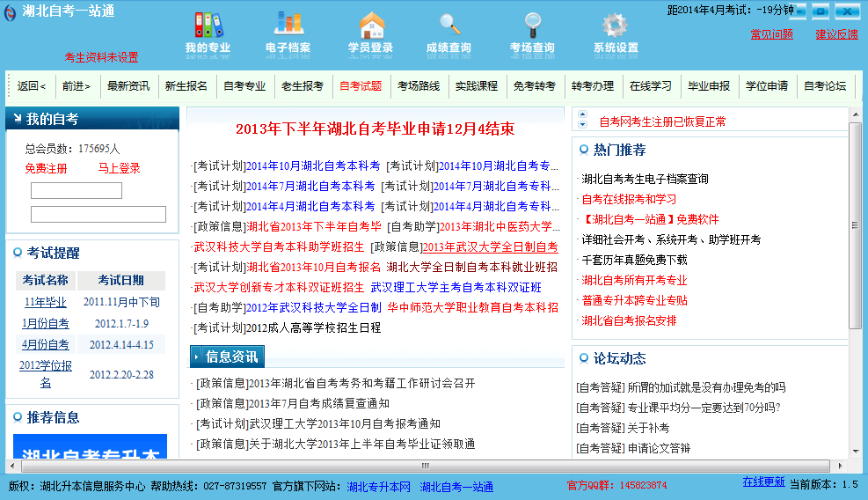
Task: Click the vertical scrollbar down arrow
Action: point(856,452)
